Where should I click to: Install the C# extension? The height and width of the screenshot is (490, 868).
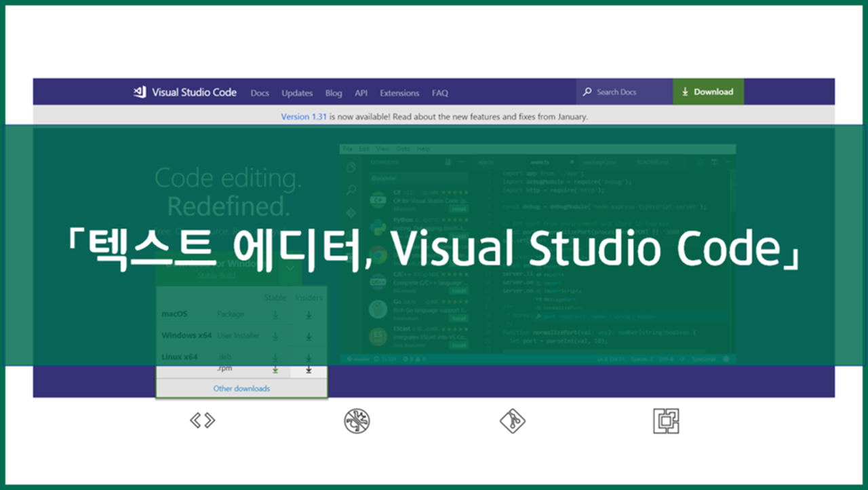[459, 210]
